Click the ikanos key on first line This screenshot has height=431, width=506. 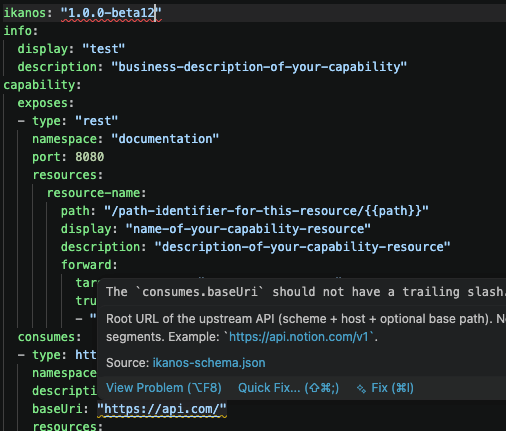tap(25, 13)
